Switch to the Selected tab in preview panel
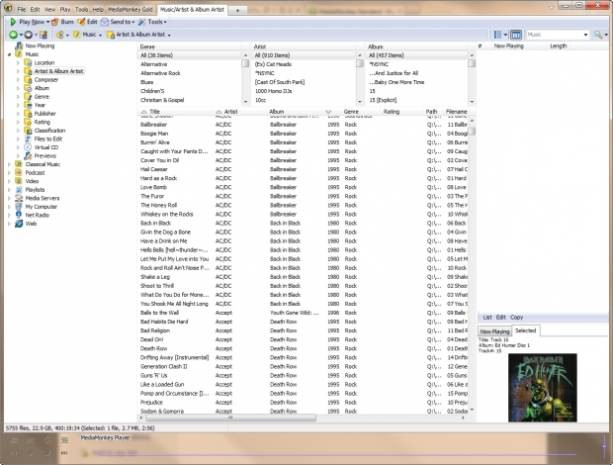This screenshot has height=465, width=613. coord(526,330)
